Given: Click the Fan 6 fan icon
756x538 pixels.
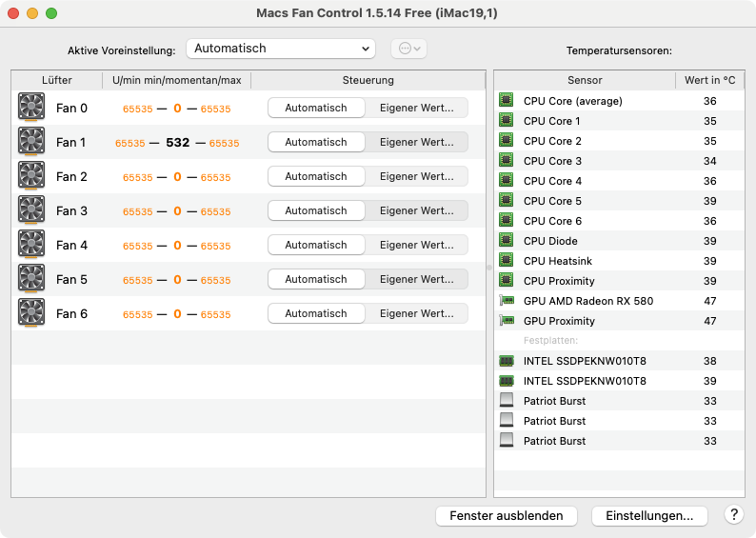Looking at the screenshot, I should click(x=31, y=313).
